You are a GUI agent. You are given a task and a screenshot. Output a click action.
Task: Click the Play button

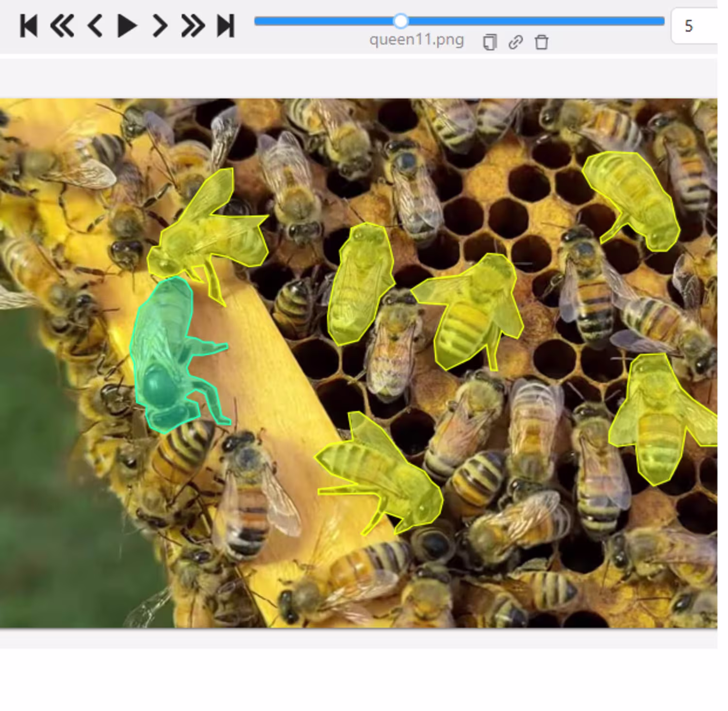pyautogui.click(x=127, y=26)
